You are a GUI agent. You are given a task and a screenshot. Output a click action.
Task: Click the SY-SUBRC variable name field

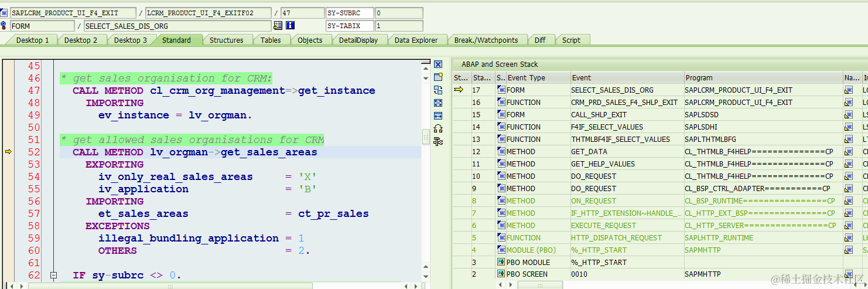point(350,13)
